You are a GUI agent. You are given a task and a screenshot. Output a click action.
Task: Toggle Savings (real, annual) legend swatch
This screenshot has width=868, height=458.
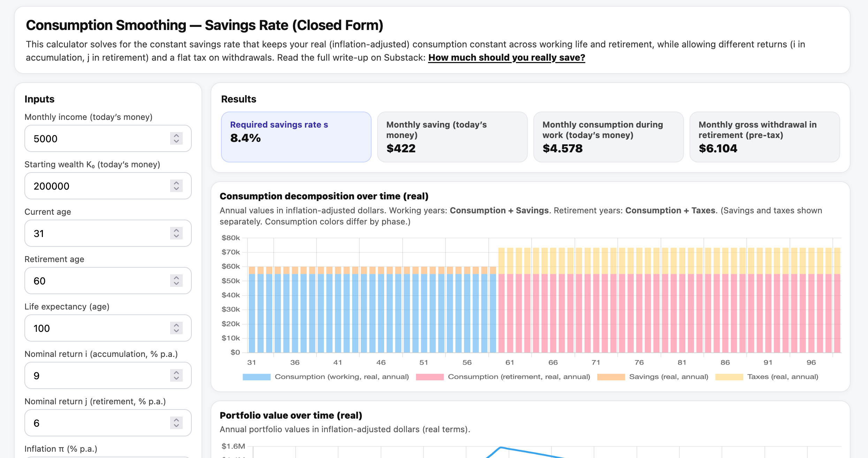(611, 377)
